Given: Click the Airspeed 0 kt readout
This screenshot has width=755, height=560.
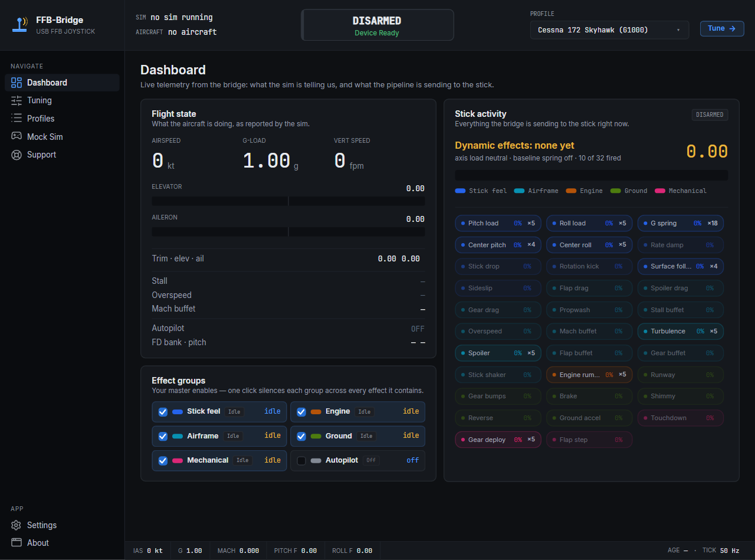Looking at the screenshot, I should pyautogui.click(x=163, y=161).
